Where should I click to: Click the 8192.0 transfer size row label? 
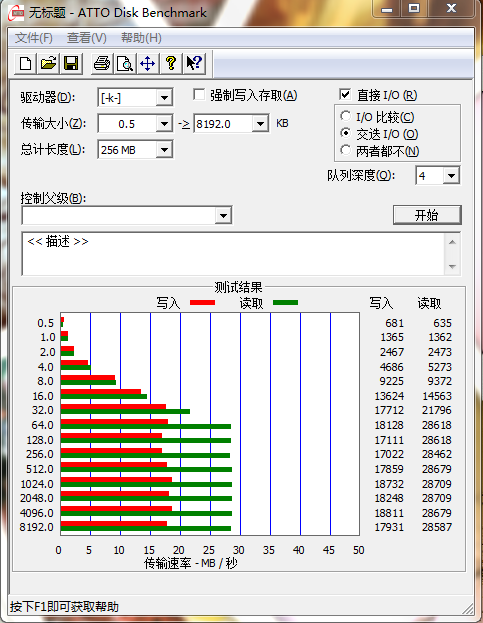[37, 527]
